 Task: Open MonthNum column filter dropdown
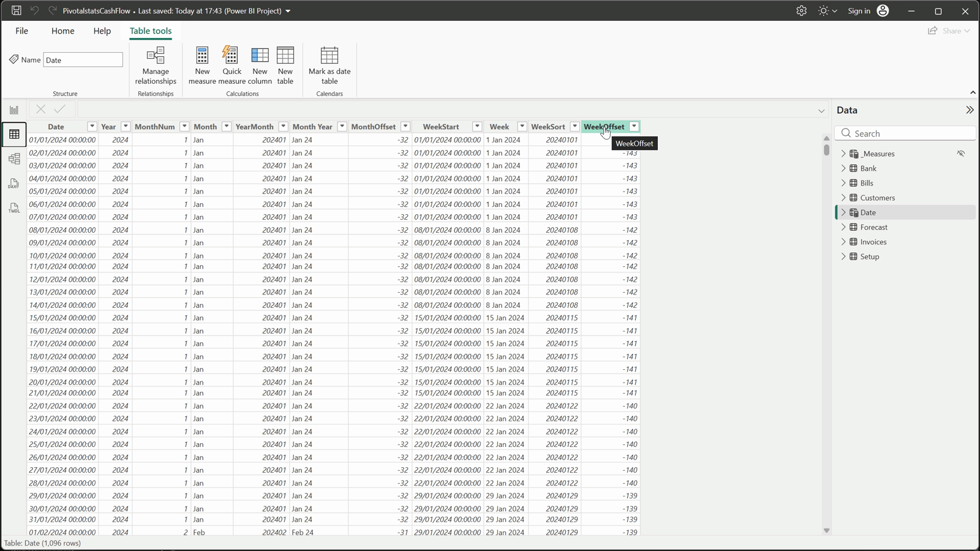tap(184, 127)
